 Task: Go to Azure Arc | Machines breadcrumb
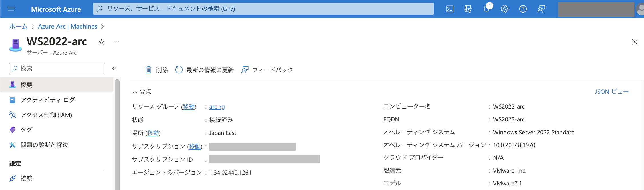tap(68, 27)
